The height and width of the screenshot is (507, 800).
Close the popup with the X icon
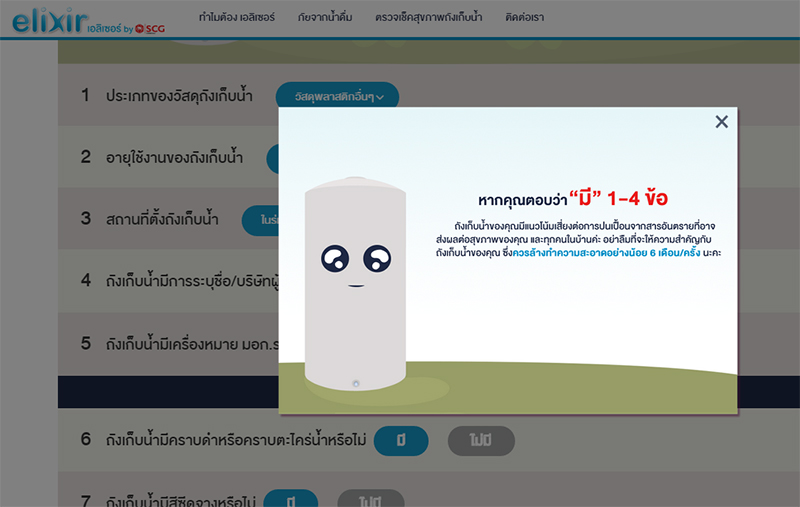(x=721, y=122)
